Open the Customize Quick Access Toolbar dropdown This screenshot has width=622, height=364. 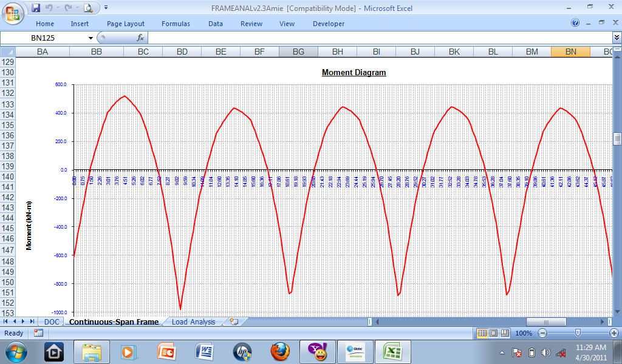(104, 7)
